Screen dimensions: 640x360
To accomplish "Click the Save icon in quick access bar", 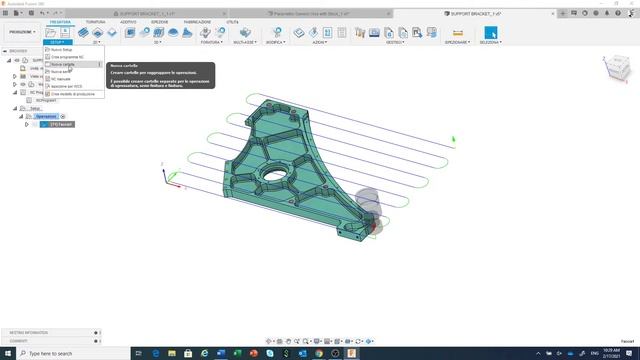I will click(x=31, y=13).
